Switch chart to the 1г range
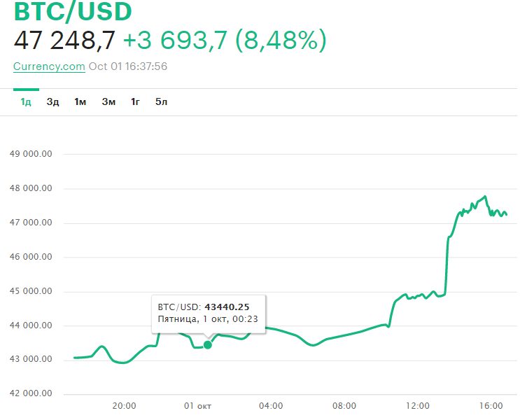This screenshot has height=420, width=520. coord(136,102)
